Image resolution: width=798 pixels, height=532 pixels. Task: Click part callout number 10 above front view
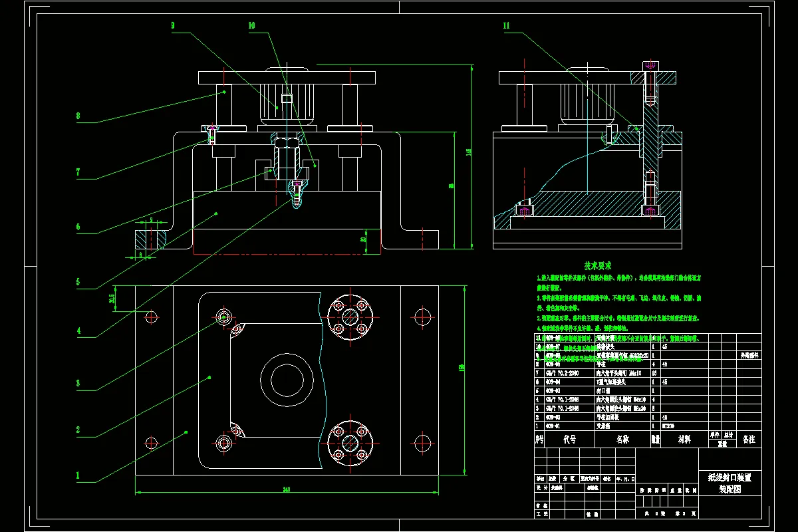click(251, 25)
